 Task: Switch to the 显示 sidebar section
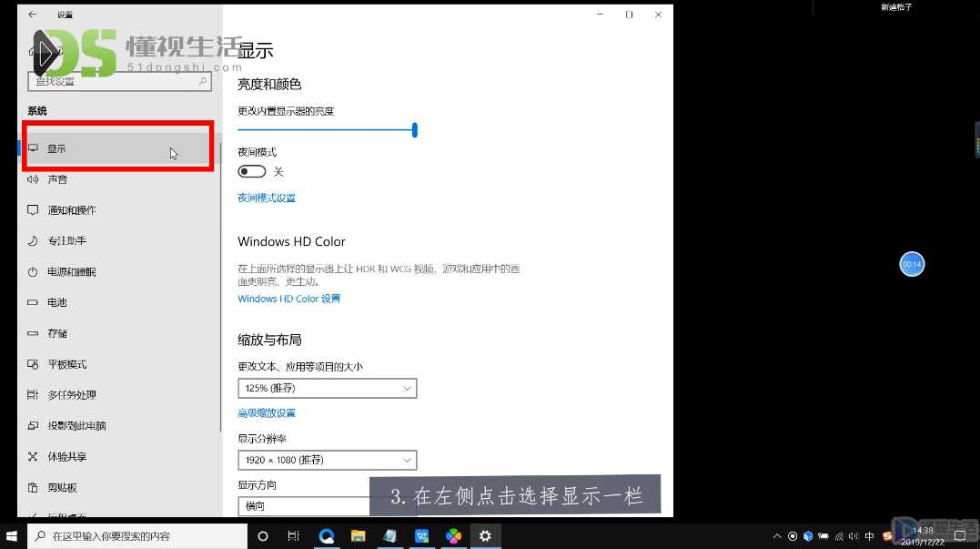[55, 147]
